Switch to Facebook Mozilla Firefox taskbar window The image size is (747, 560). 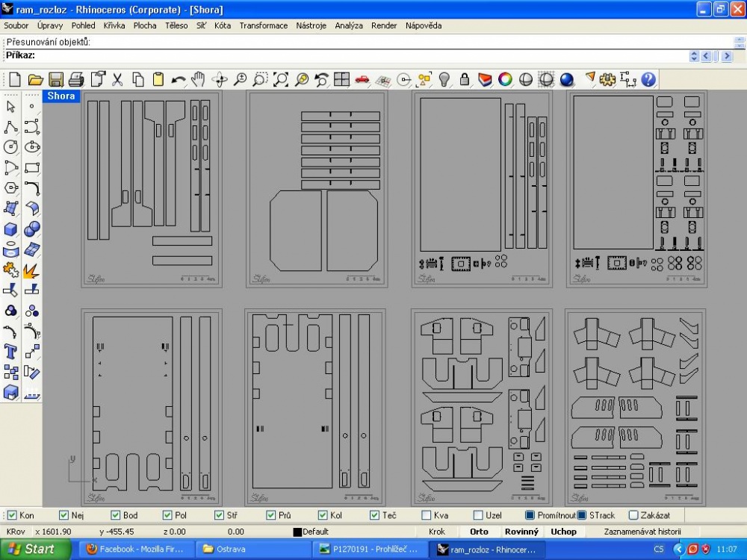136,550
